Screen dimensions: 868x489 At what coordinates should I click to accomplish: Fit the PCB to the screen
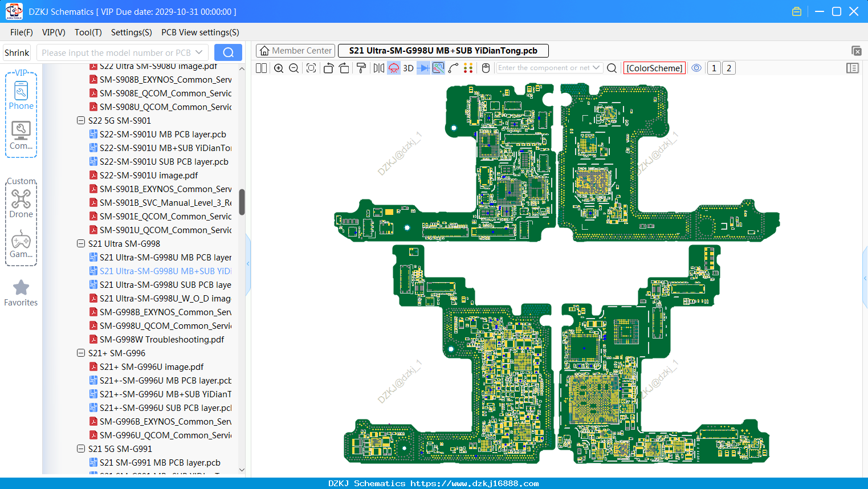[311, 68]
